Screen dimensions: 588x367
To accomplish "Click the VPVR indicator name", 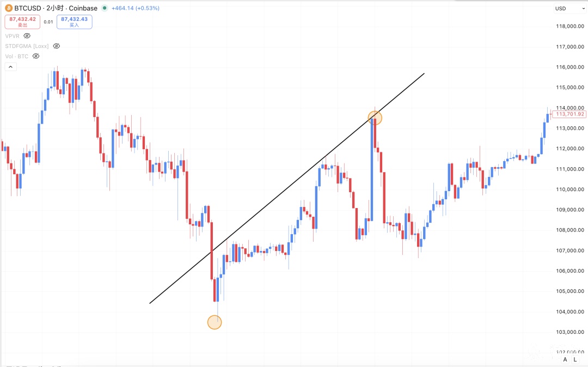I will point(12,36).
